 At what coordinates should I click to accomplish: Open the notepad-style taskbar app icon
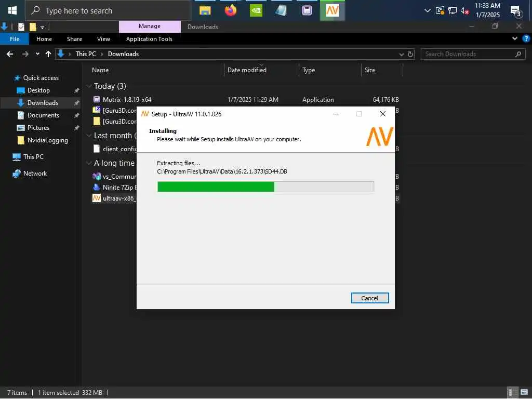pyautogui.click(x=281, y=10)
